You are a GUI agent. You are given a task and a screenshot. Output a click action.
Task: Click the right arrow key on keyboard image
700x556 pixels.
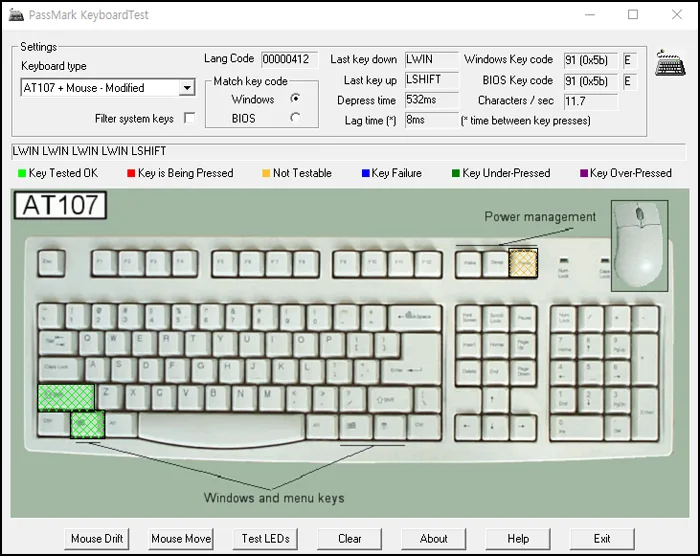point(523,427)
